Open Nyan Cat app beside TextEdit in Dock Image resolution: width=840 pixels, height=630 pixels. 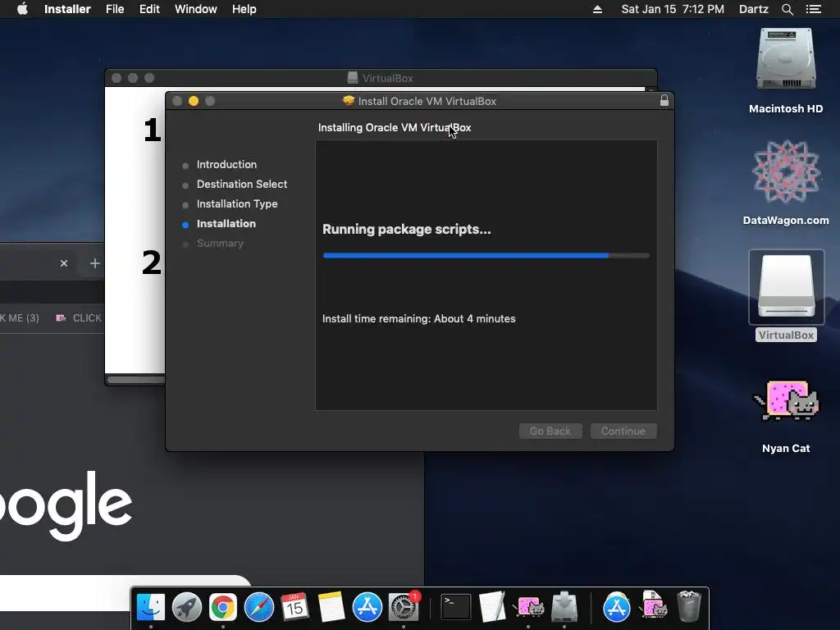pyautogui.click(x=528, y=608)
